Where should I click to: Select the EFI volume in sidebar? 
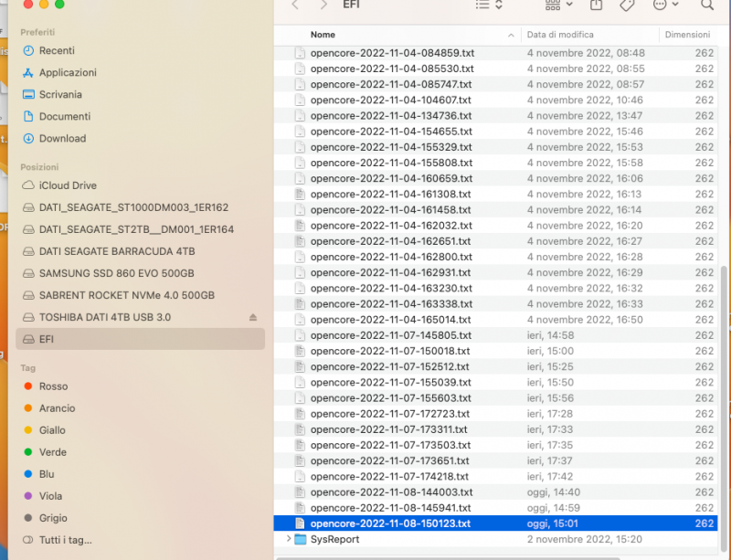(x=141, y=339)
